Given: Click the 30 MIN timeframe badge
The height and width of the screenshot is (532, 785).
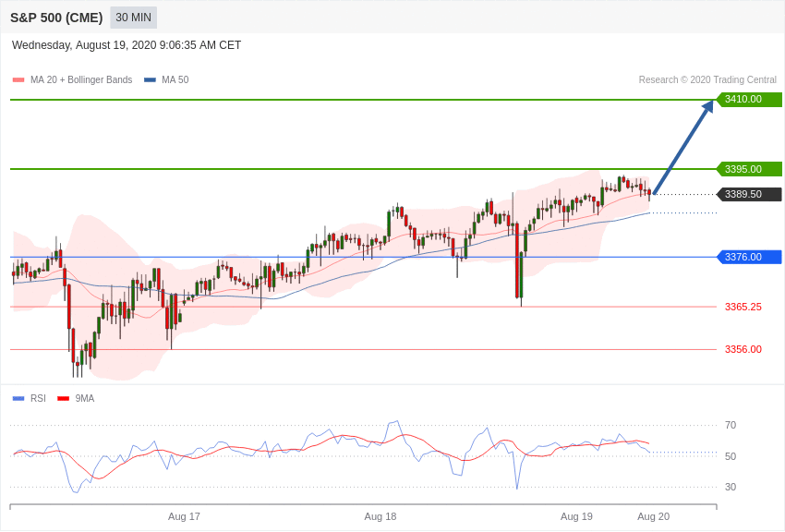Looking at the screenshot, I should pyautogui.click(x=133, y=18).
